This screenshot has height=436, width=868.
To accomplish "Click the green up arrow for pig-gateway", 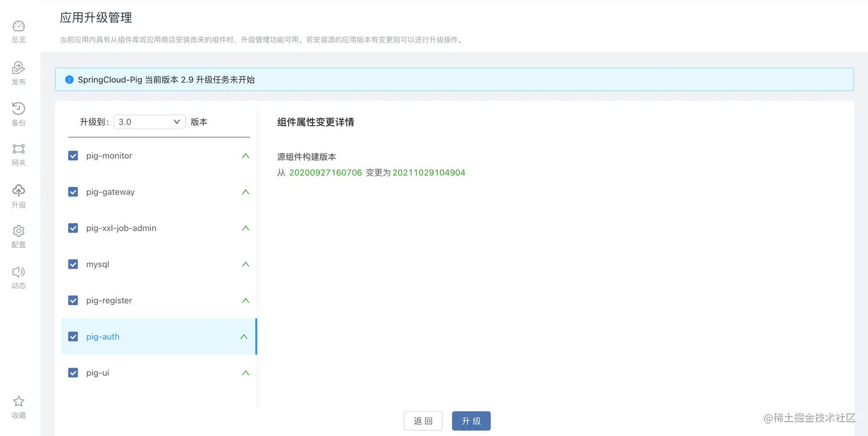I will pos(246,192).
